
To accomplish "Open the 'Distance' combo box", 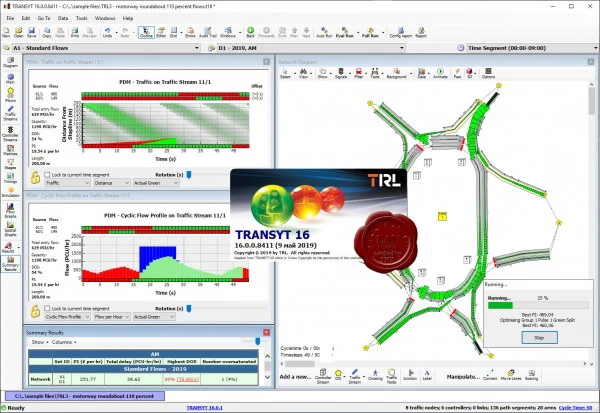I will click(112, 183).
